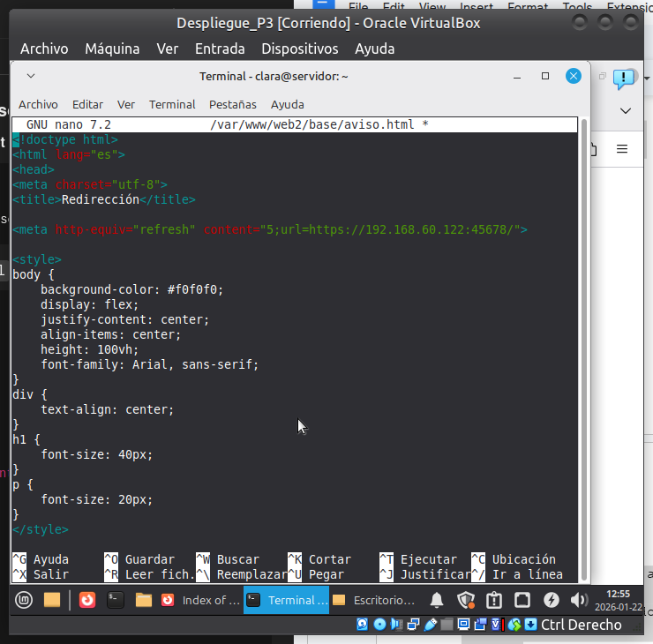This screenshot has width=653, height=644.
Task: Open the Linux Mint start menu
Action: point(24,601)
